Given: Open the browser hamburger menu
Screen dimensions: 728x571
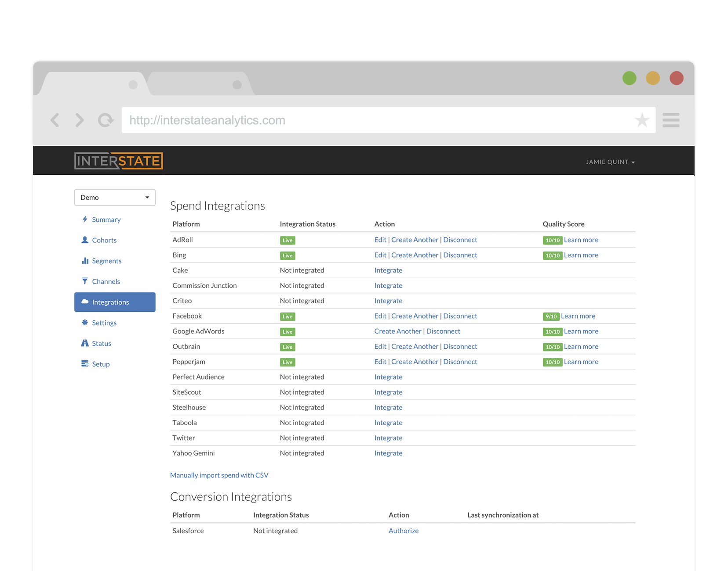Looking at the screenshot, I should (671, 120).
